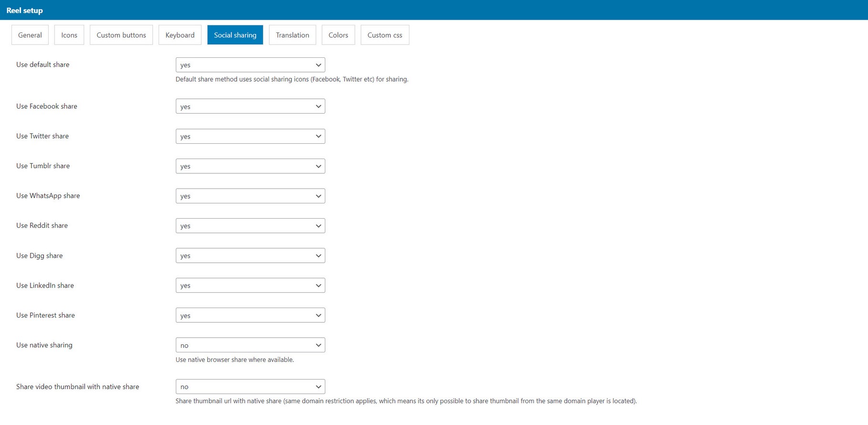Open Share video thumbnail with native share dropdown
The width and height of the screenshot is (868, 425).
250,387
